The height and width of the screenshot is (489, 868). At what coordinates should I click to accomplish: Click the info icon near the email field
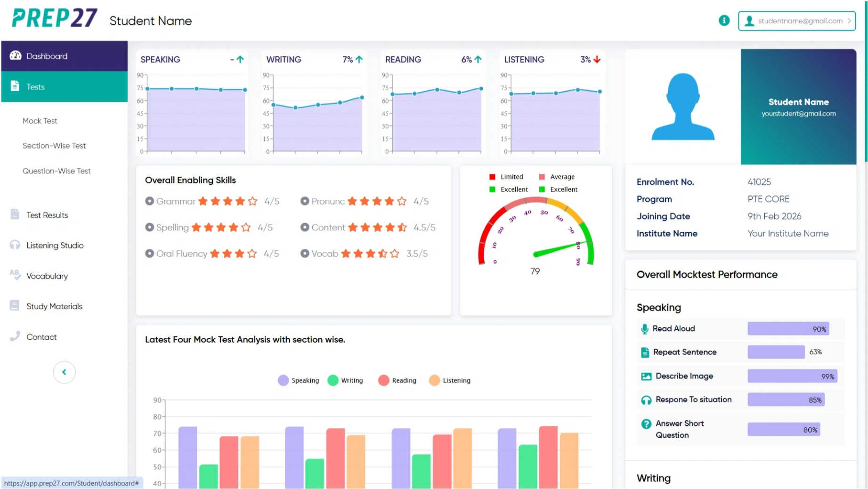(x=723, y=21)
